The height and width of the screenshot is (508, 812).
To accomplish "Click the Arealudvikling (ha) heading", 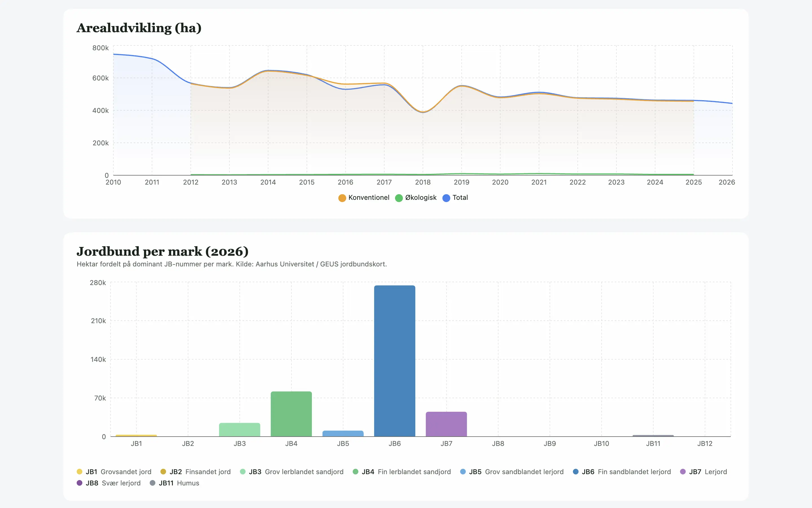I will click(139, 28).
